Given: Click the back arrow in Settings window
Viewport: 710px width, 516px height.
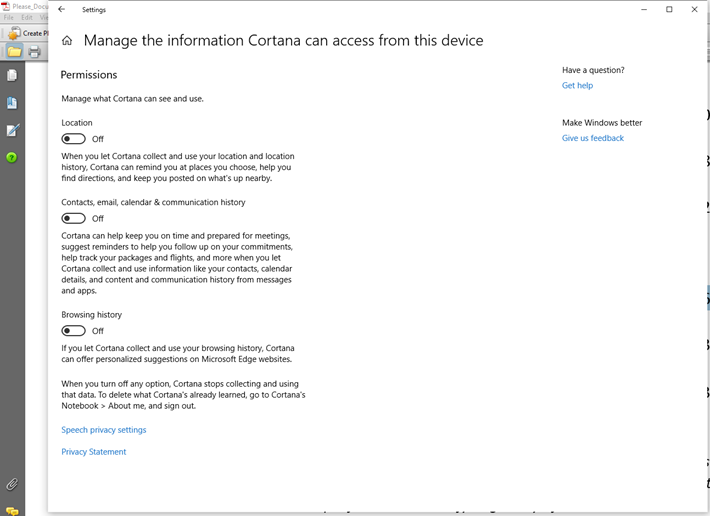Looking at the screenshot, I should (x=62, y=9).
